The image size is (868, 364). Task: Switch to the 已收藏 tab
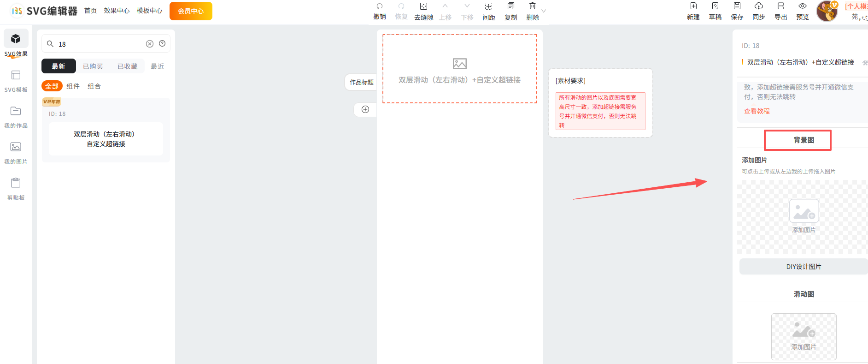pos(127,66)
